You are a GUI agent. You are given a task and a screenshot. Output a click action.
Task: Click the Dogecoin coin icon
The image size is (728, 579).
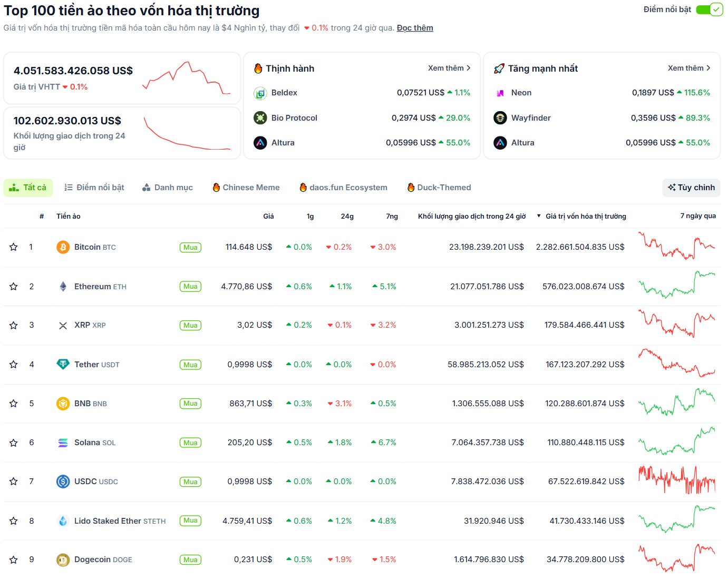coord(63,560)
